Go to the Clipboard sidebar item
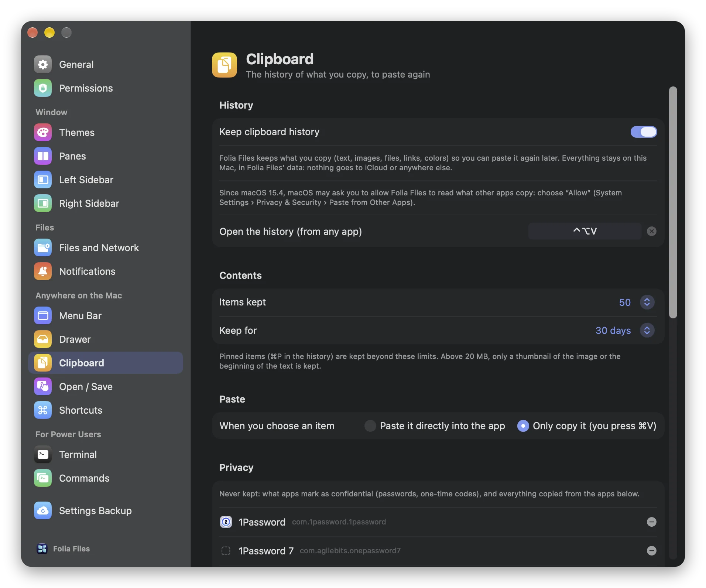Screen dimensions: 706x588 [x=106, y=363]
